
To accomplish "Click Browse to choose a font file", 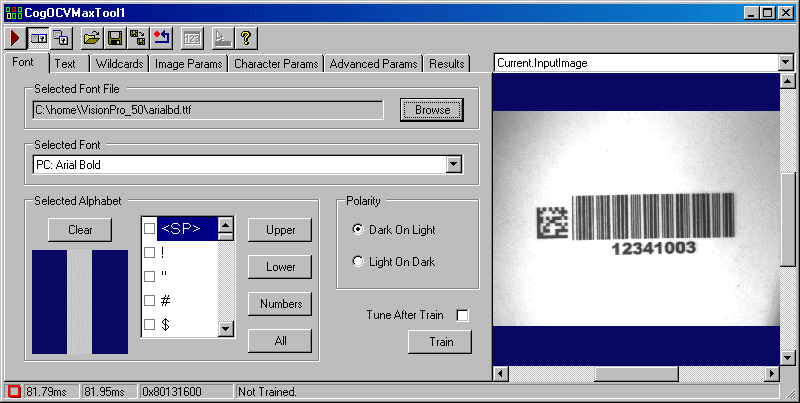I will 432,110.
